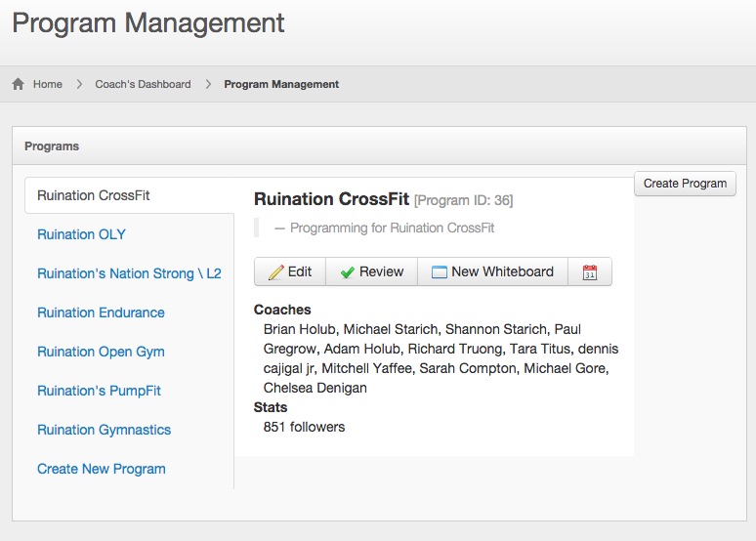
Task: Click Create New Program sidebar link
Action: click(102, 469)
